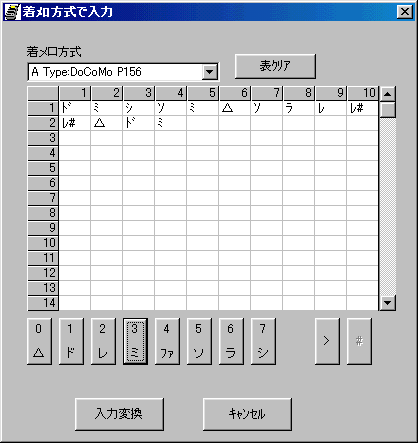Click the 1 ド note button
This screenshot has height=443, width=418.
pos(71,341)
